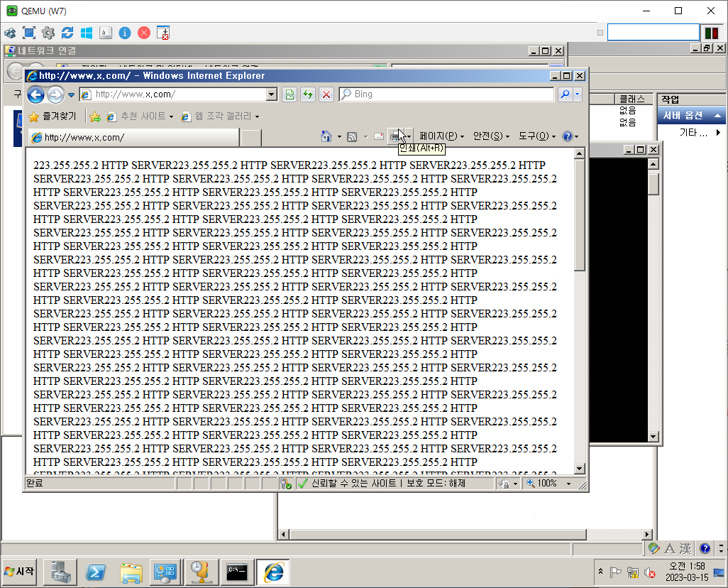Click the IE address bar with www.x.com
This screenshot has width=728, height=588.
point(173,94)
